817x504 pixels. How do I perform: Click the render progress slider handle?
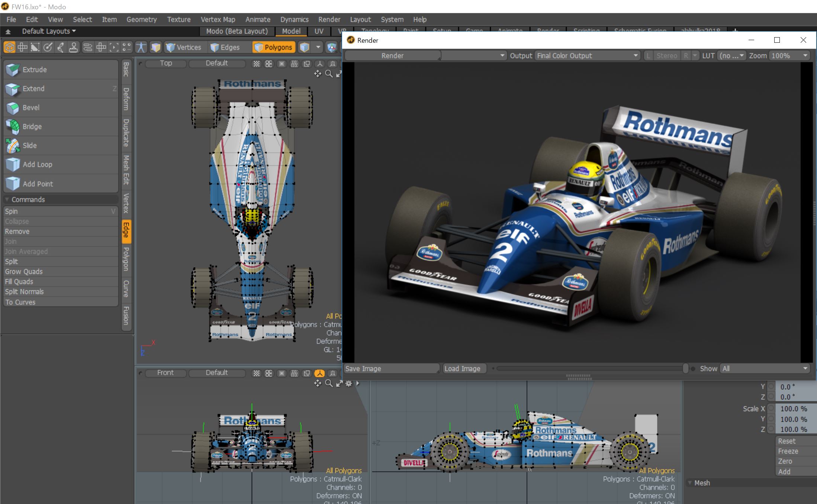tap(685, 369)
